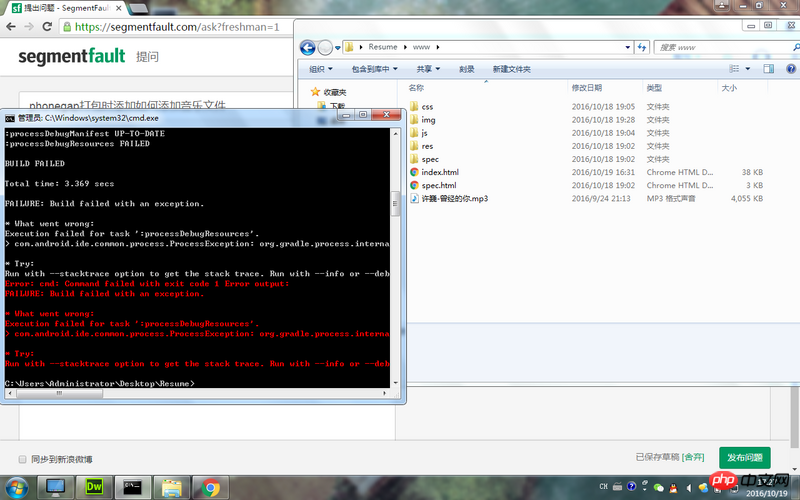Open the index.html Chrome file

(440, 172)
